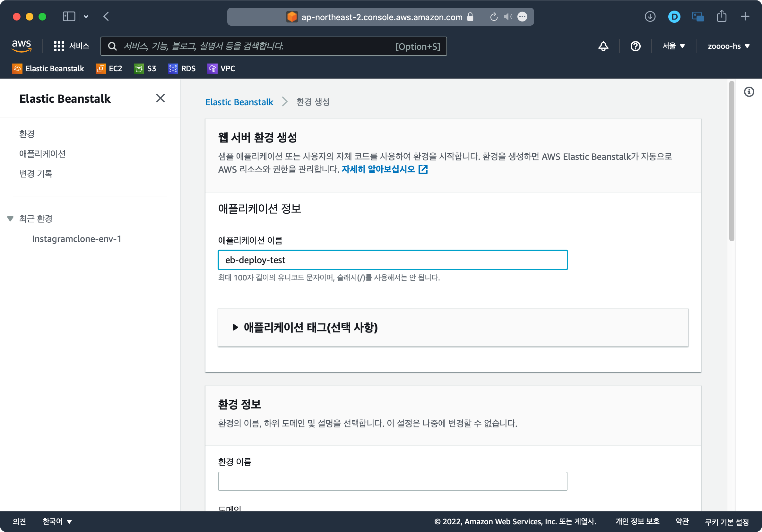Screen dimensions: 762x532
Task: Open external link icon beside 자세히 알아보십시오
Action: click(x=423, y=169)
